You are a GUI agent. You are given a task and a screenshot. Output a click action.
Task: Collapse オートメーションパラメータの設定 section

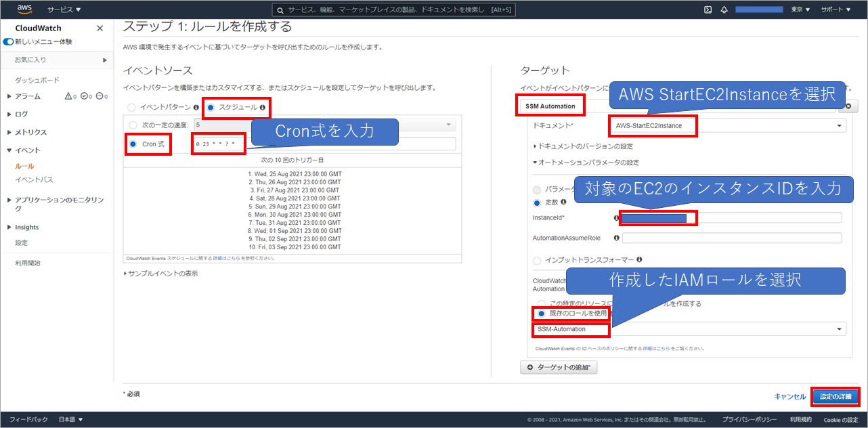pos(586,163)
